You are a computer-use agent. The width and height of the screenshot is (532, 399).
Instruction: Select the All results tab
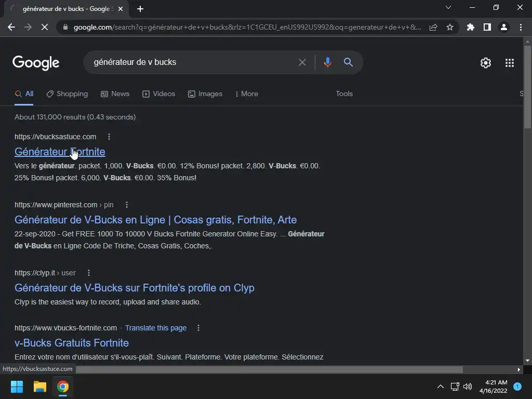coord(24,94)
